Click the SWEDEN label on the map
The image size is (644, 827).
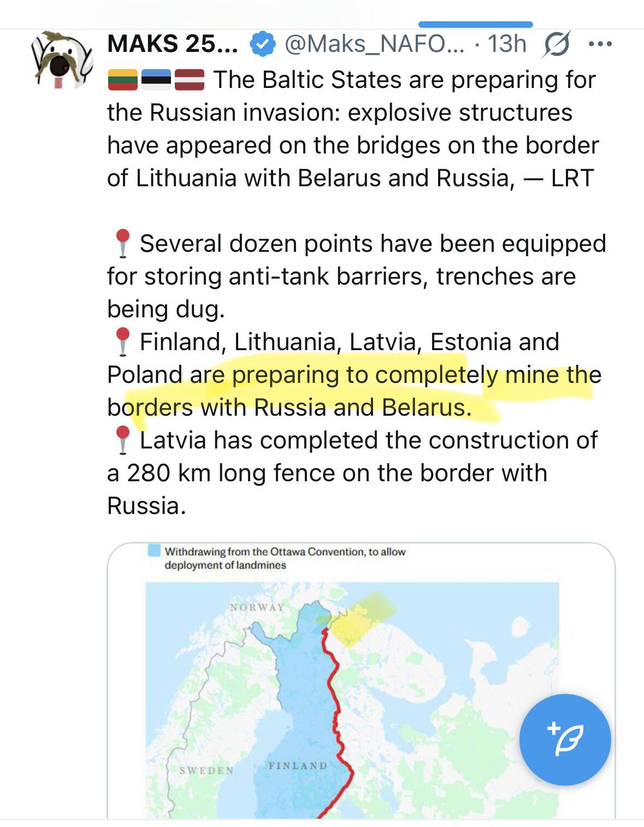206,771
